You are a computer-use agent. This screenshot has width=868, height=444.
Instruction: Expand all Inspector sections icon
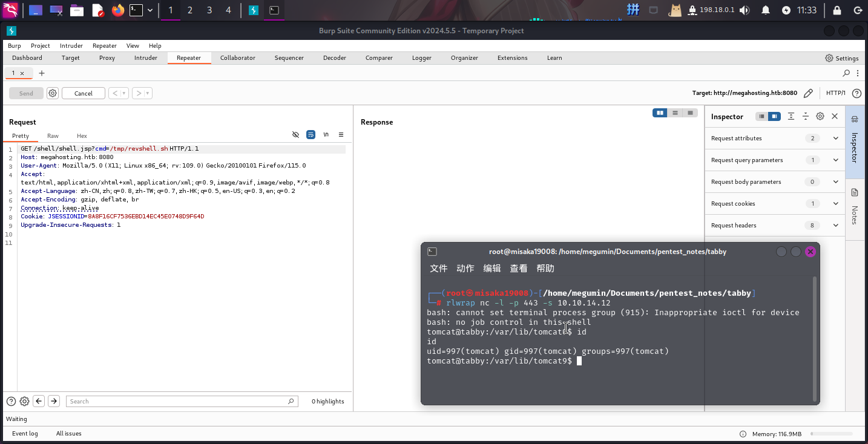tap(791, 116)
